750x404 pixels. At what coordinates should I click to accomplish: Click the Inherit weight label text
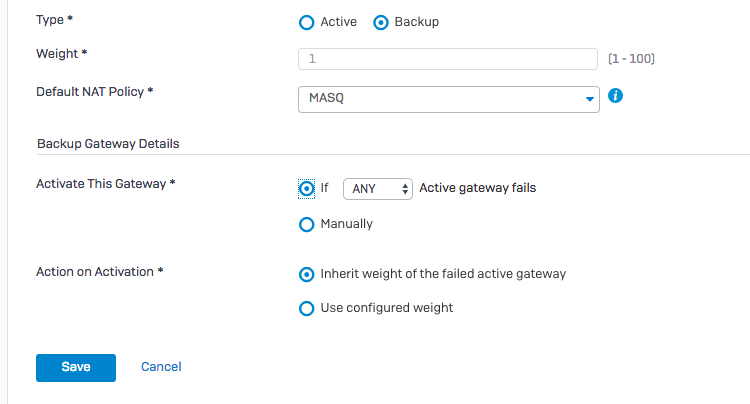click(x=443, y=274)
